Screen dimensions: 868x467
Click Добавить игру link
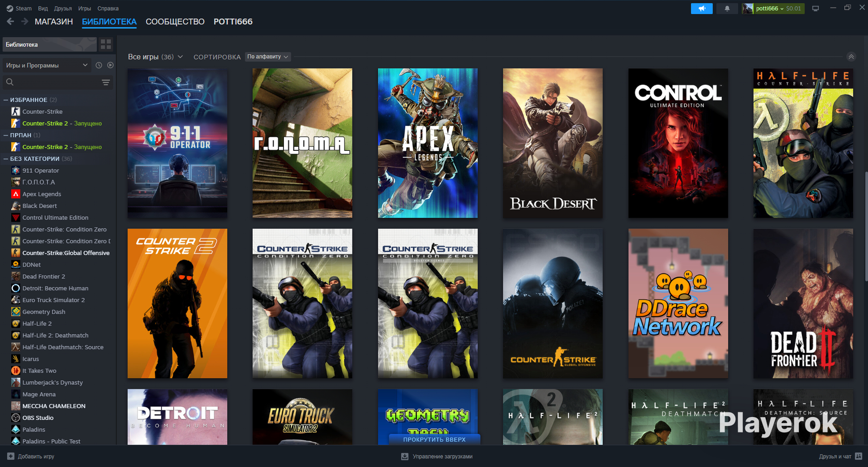36,456
